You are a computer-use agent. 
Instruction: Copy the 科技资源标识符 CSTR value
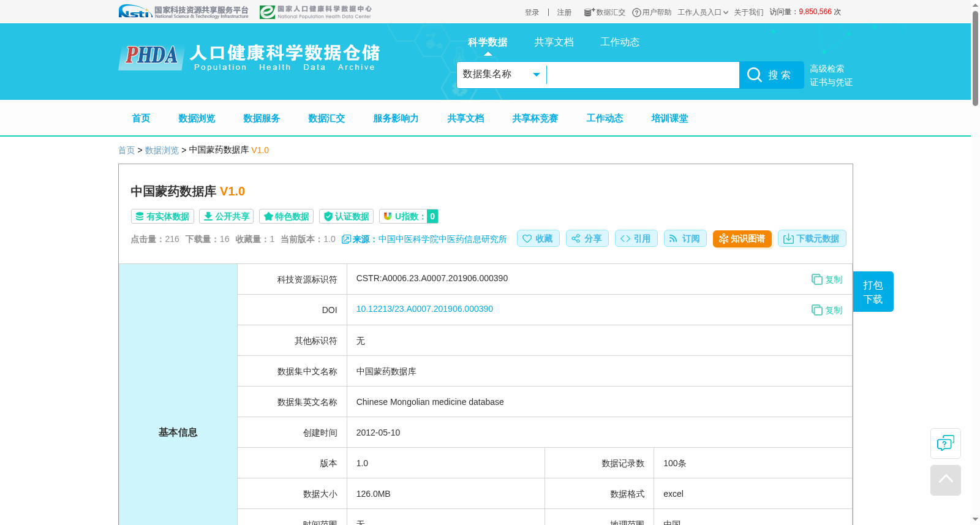point(827,279)
